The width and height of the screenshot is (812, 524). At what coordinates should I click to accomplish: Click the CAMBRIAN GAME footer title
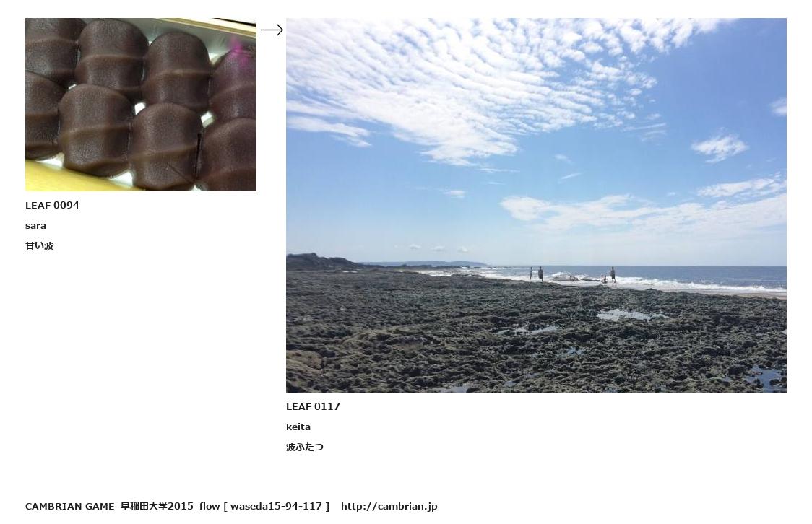70,507
